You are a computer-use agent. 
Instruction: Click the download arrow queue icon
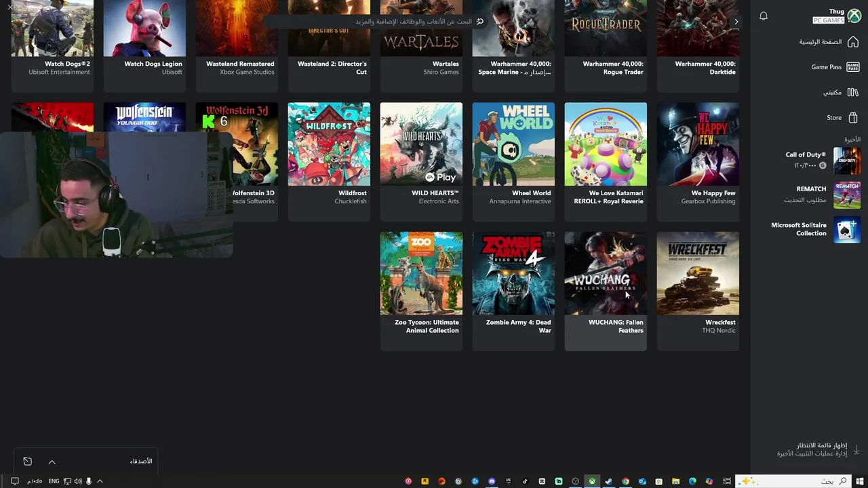click(856, 449)
